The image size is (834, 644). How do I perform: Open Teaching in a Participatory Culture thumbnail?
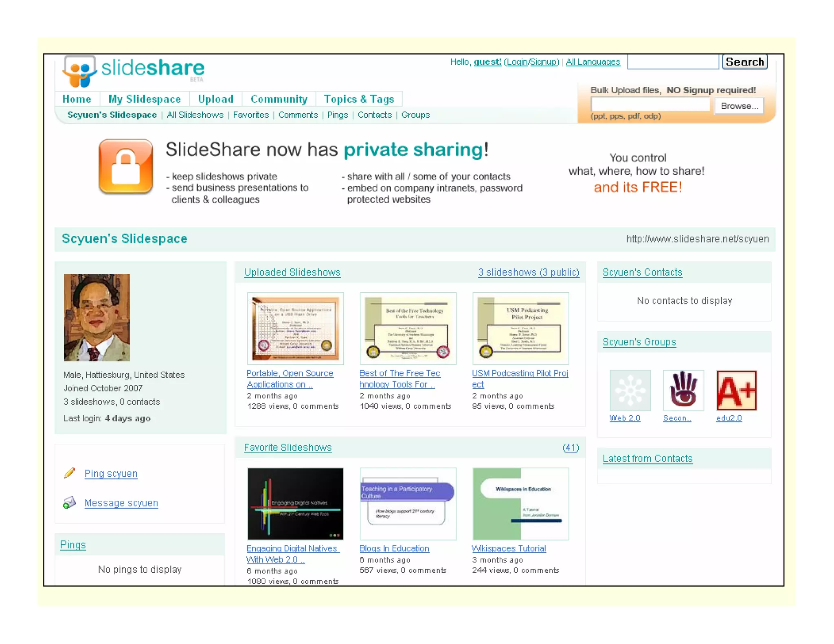(x=408, y=504)
